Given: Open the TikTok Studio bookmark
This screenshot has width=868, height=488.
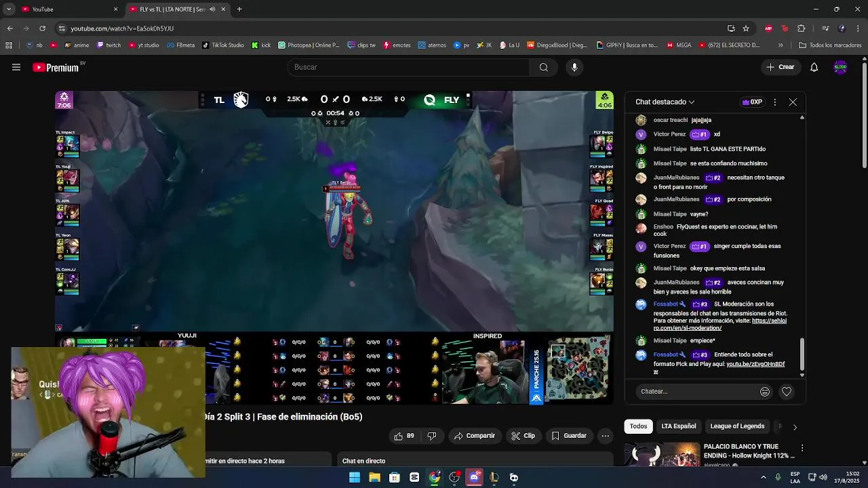Looking at the screenshot, I should click(223, 45).
